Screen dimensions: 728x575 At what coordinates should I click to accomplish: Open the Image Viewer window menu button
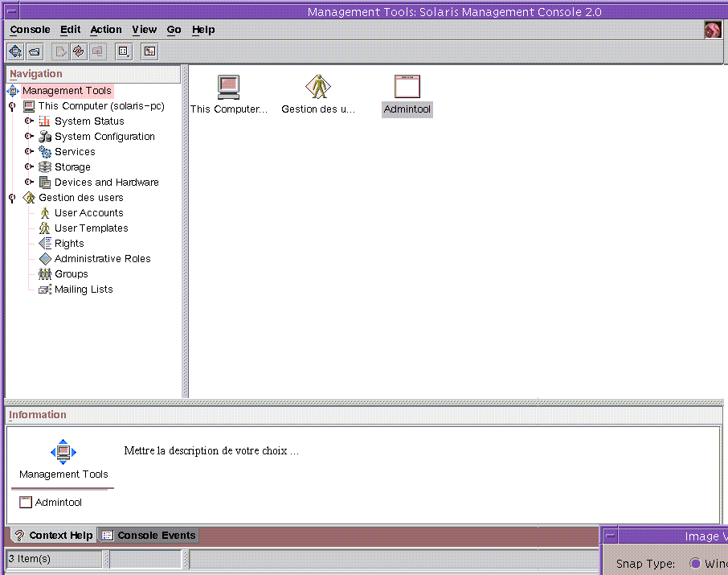[611, 536]
